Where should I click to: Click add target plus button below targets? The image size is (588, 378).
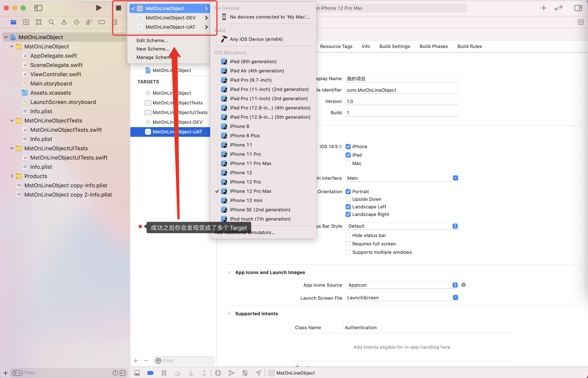coord(136,361)
